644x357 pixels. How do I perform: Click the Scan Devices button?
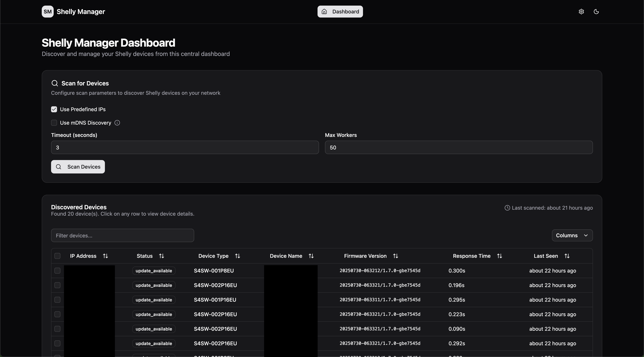(78, 167)
